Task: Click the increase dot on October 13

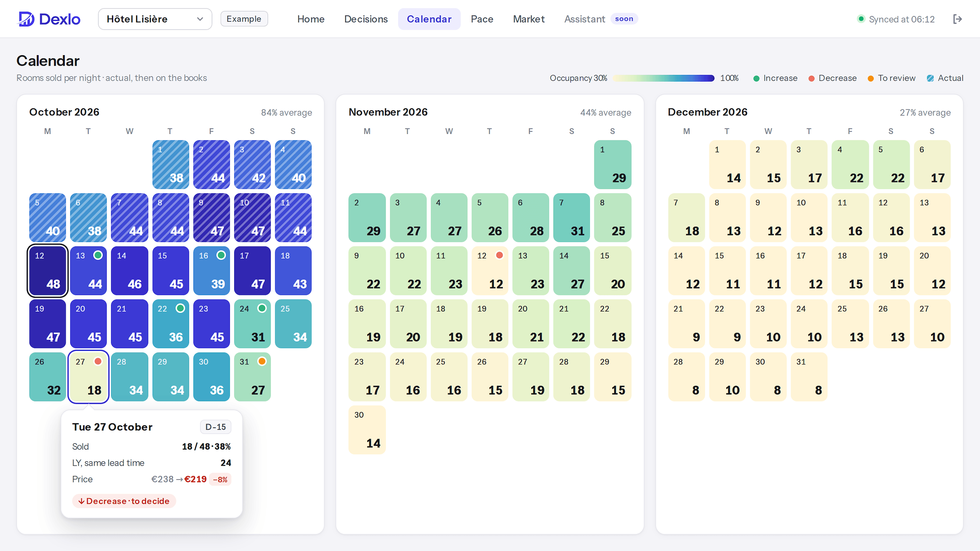Action: pos(98,255)
